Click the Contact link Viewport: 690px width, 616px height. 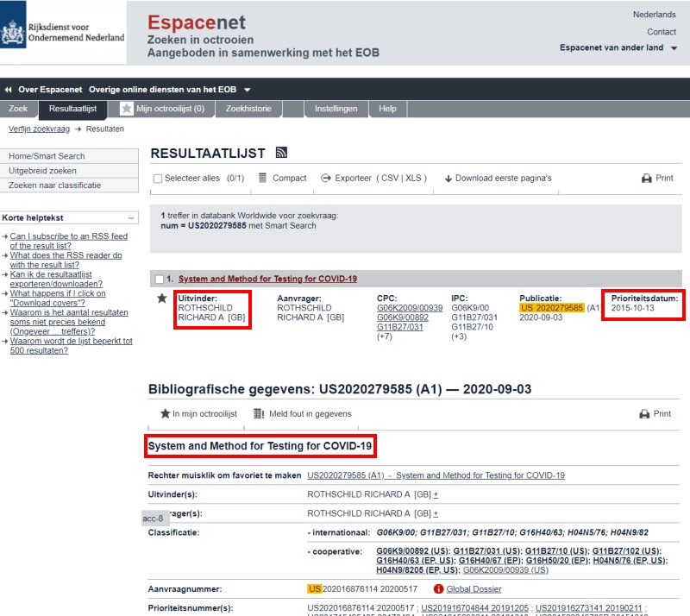coord(661,32)
